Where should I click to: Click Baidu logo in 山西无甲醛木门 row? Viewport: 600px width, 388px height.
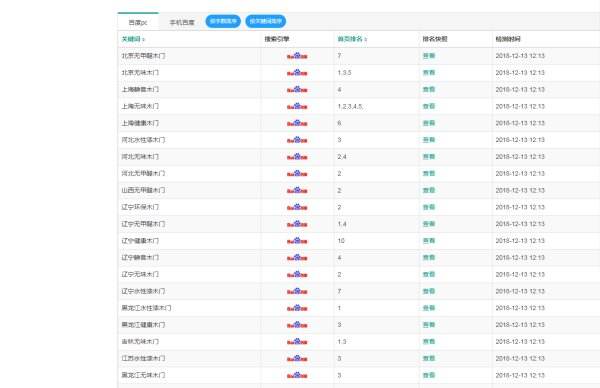(297, 191)
